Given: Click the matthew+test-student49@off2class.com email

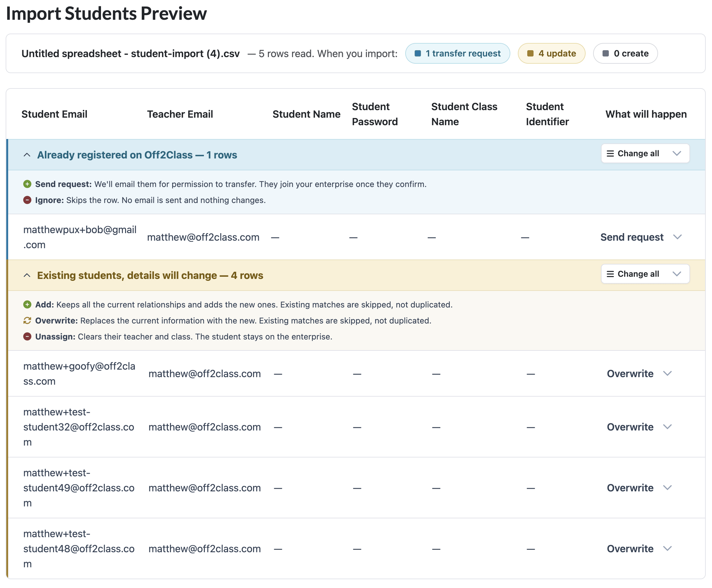Looking at the screenshot, I should pyautogui.click(x=78, y=488).
